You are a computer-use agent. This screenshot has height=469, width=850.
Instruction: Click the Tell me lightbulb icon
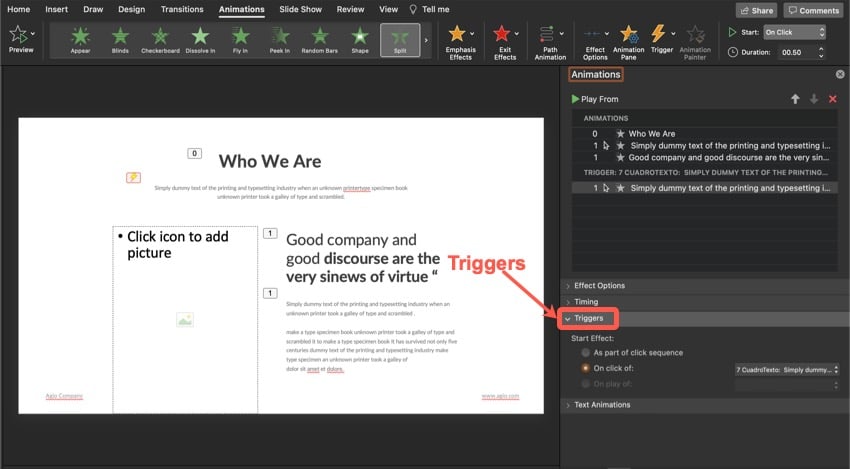[x=413, y=9]
